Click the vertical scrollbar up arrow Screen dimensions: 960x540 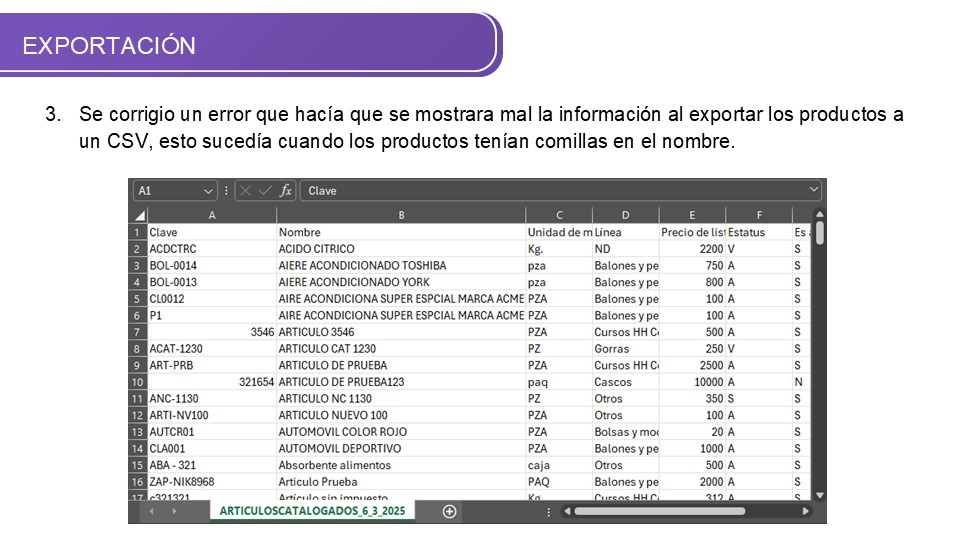[x=819, y=215]
